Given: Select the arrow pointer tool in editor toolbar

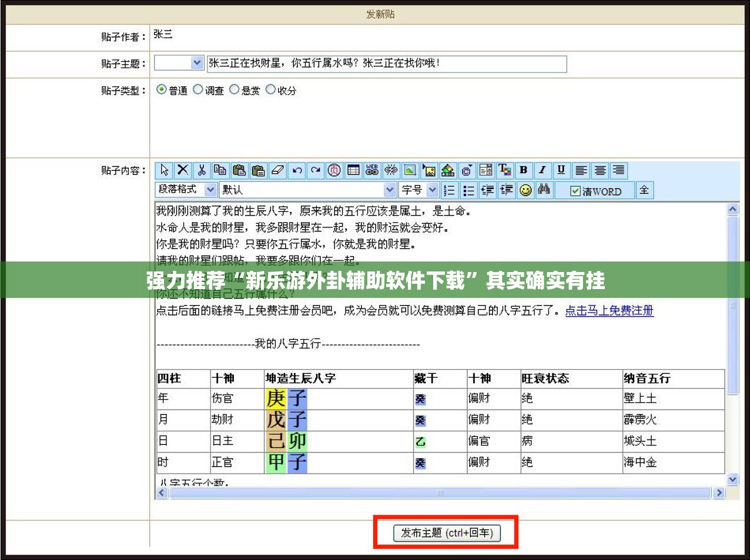Looking at the screenshot, I should click(164, 170).
